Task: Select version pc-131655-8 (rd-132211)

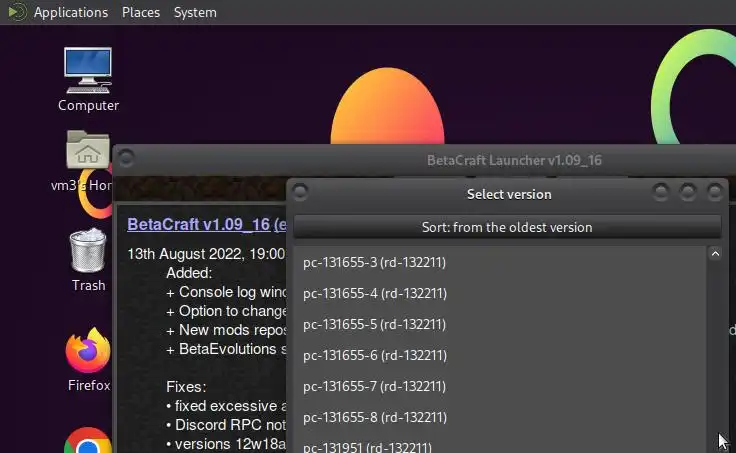Action: [x=500, y=417]
